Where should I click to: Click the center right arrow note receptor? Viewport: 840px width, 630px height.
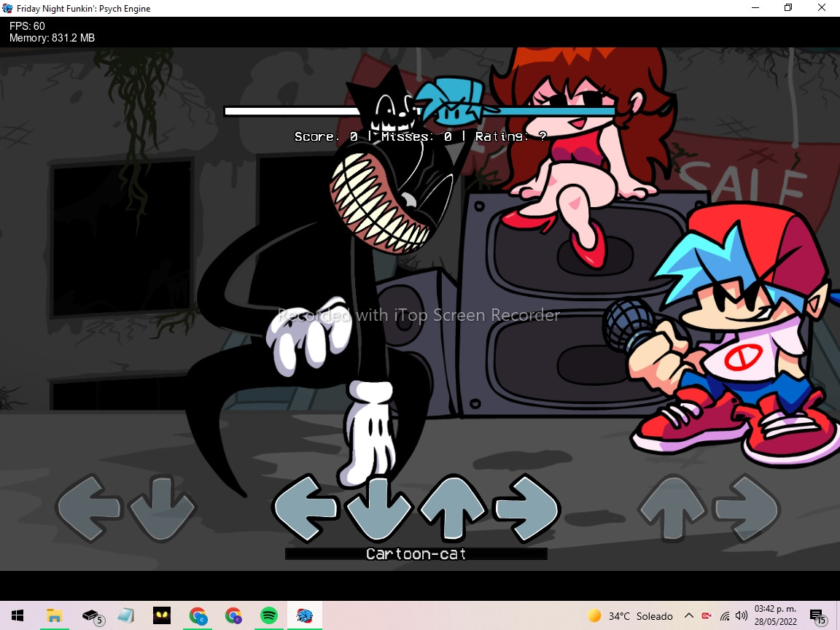point(526,508)
